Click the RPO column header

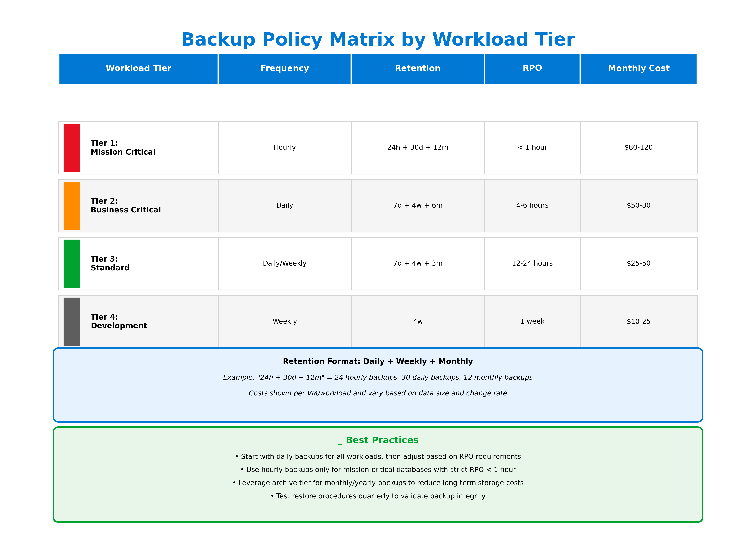pyautogui.click(x=532, y=68)
